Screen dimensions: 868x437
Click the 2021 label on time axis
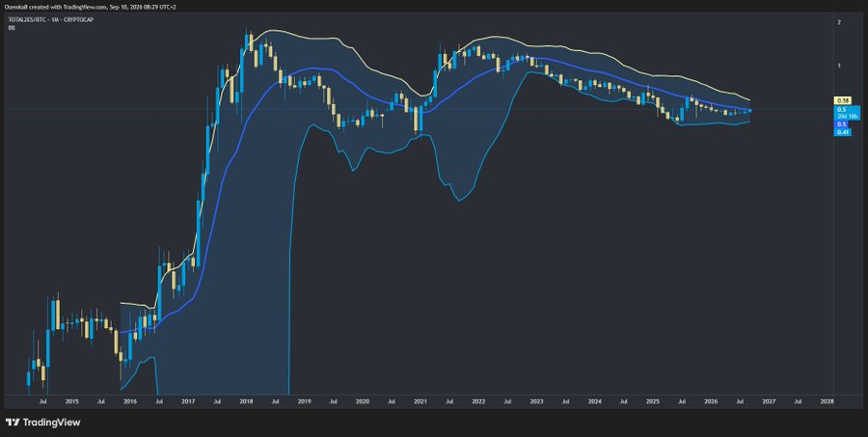coord(420,400)
